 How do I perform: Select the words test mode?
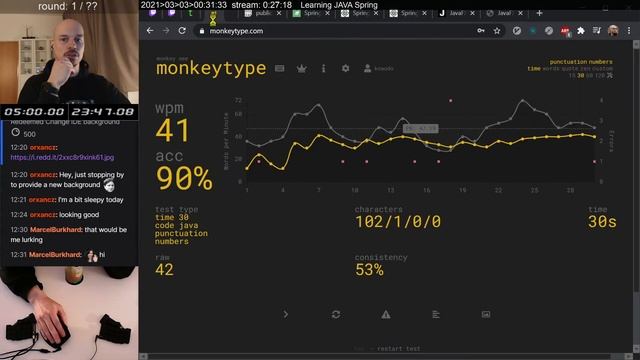coord(551,69)
